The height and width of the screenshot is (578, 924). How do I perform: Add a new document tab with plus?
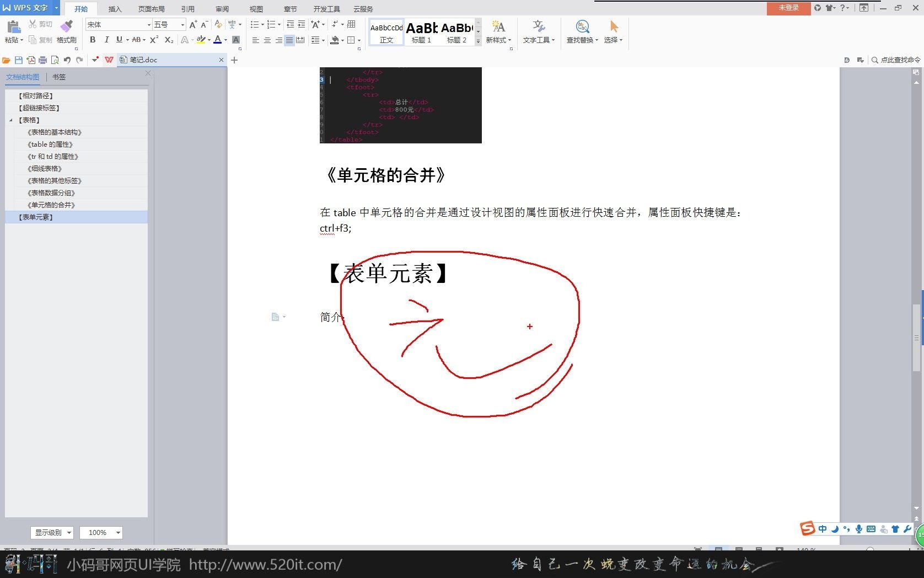coord(234,60)
